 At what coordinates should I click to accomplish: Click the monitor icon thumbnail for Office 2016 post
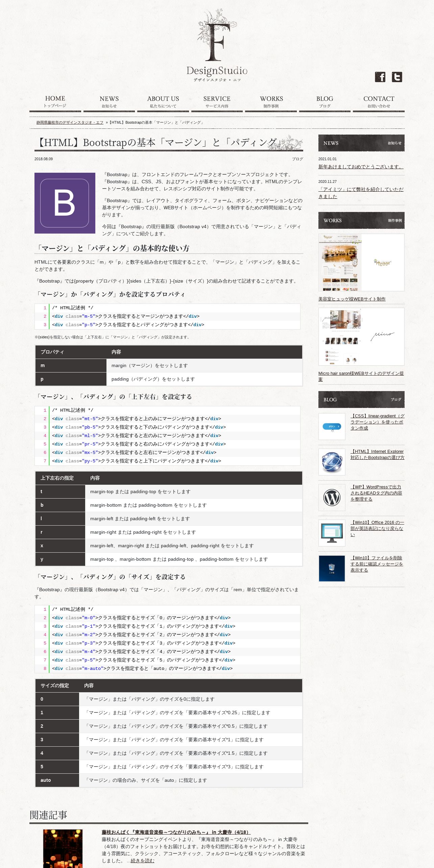(332, 533)
